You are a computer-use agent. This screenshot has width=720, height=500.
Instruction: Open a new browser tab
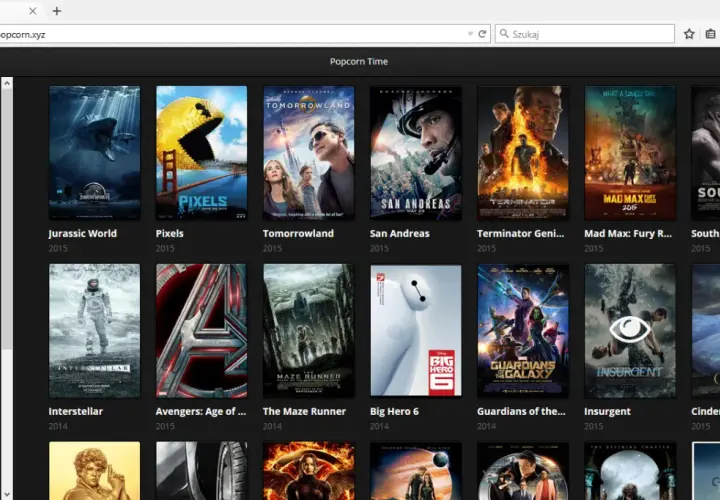tap(57, 11)
